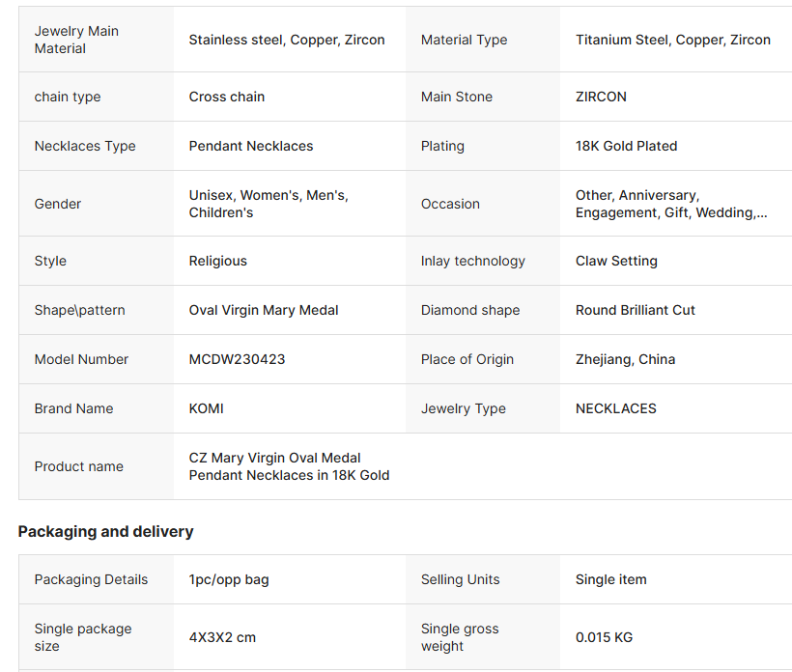Click the "Packaging and delivery" heading
This screenshot has height=672, width=792.
[106, 532]
